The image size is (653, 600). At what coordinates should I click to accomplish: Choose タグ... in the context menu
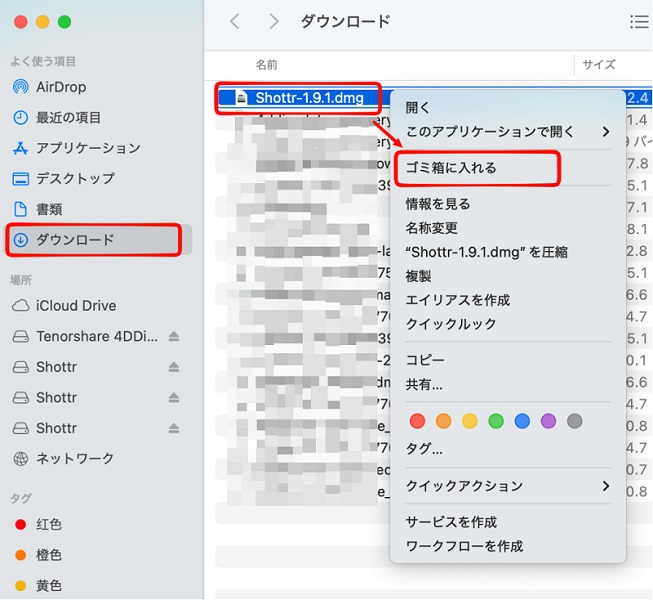coord(424,449)
